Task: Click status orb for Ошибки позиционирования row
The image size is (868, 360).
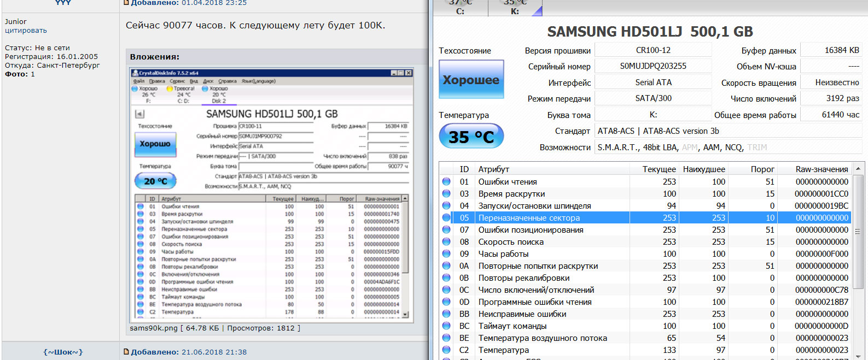Action: [x=446, y=229]
